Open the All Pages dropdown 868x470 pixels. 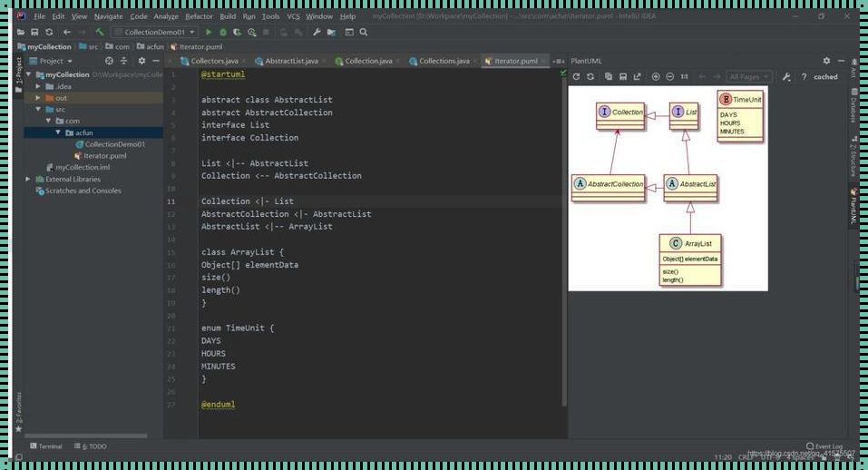749,77
